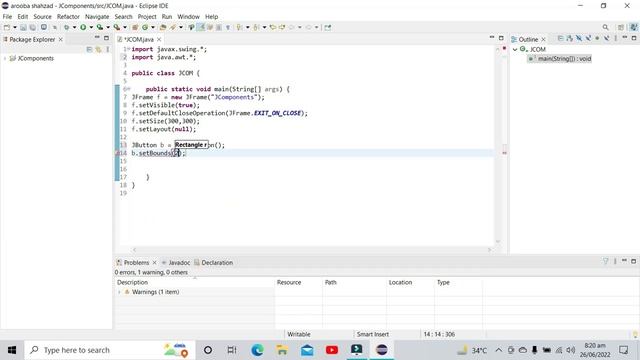
Task: Click the Resource column header
Action: point(289,282)
